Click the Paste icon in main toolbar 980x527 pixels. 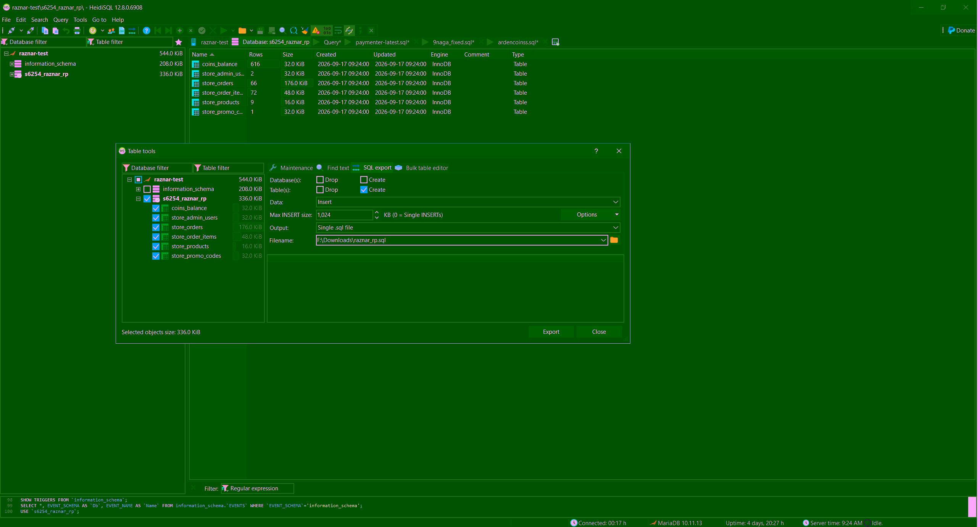pyautogui.click(x=56, y=31)
